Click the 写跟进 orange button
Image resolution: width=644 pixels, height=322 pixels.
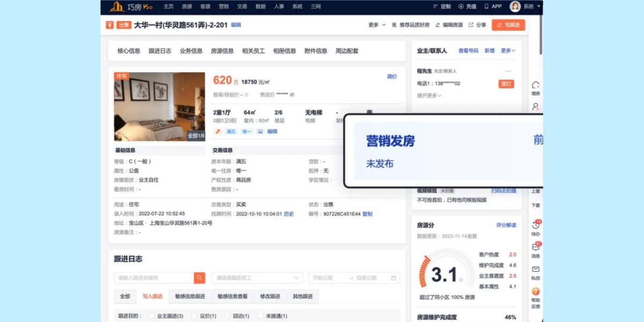(509, 25)
